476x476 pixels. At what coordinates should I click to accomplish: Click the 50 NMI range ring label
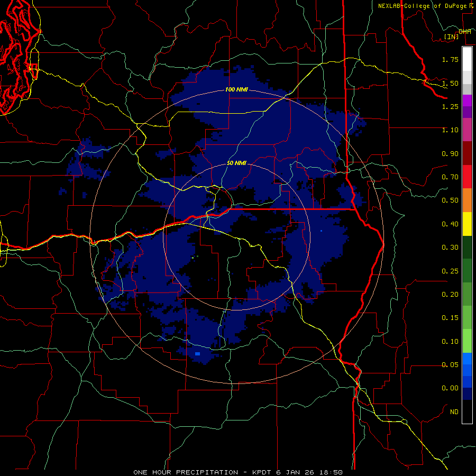pos(236,163)
